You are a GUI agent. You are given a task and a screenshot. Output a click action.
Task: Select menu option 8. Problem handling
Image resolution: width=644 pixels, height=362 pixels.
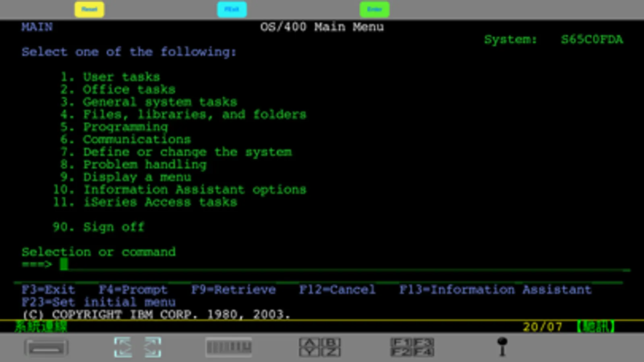(x=133, y=165)
